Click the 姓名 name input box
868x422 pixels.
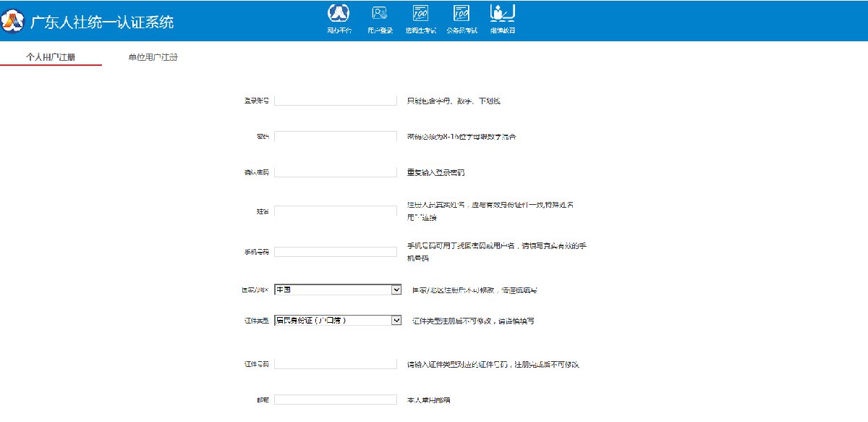click(x=336, y=211)
